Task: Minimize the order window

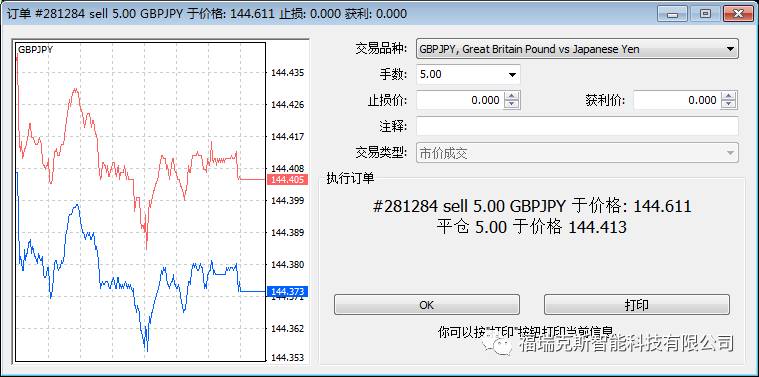Action: point(673,13)
